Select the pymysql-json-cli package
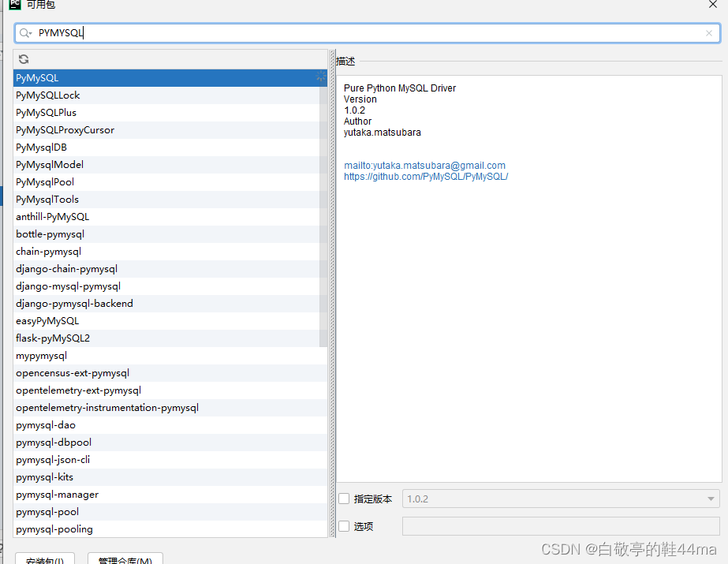728x564 pixels. [170, 460]
